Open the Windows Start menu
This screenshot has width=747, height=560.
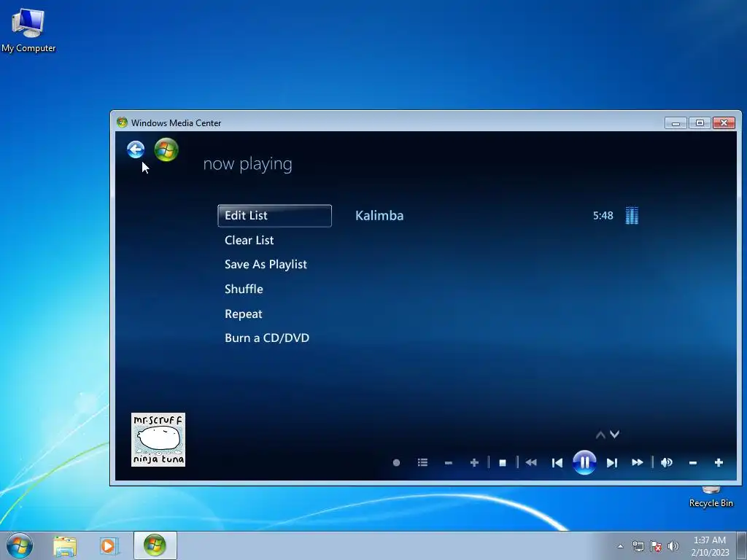(x=20, y=545)
